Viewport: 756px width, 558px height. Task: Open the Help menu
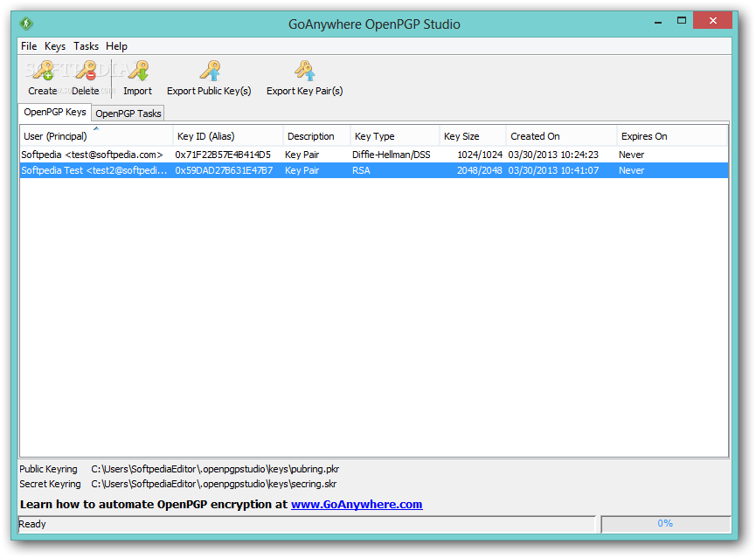117,46
